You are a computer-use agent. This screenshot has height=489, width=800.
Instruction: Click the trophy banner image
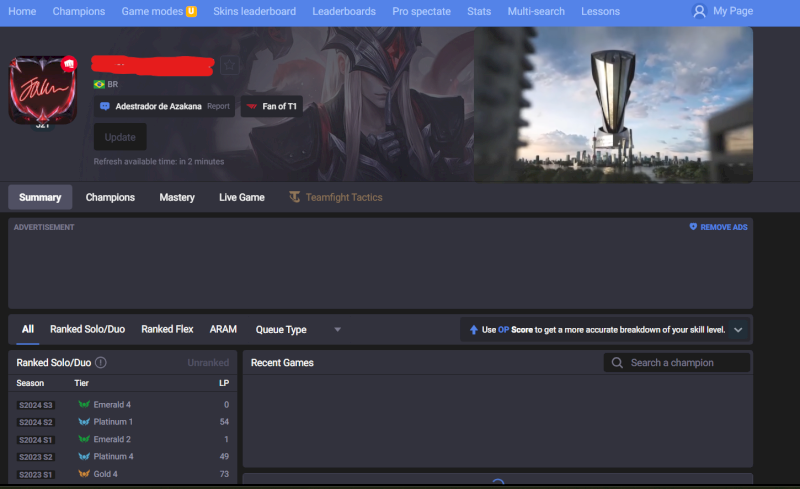pyautogui.click(x=614, y=105)
